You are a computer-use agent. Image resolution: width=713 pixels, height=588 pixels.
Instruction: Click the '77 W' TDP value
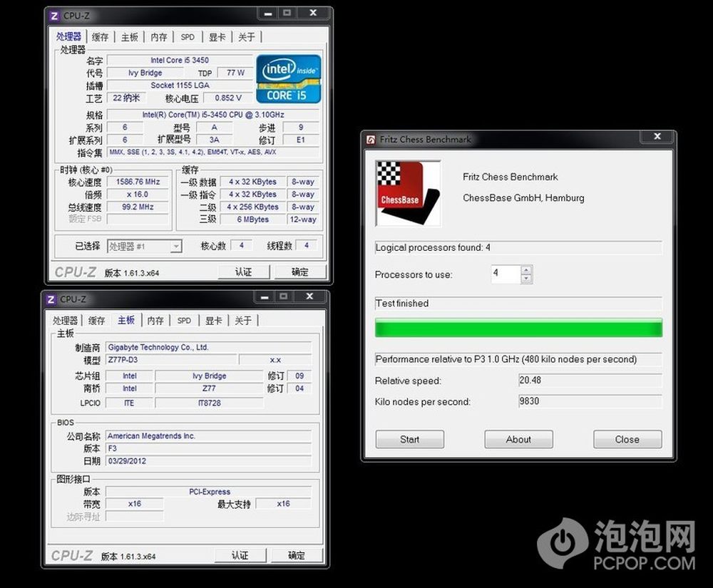[x=235, y=73]
